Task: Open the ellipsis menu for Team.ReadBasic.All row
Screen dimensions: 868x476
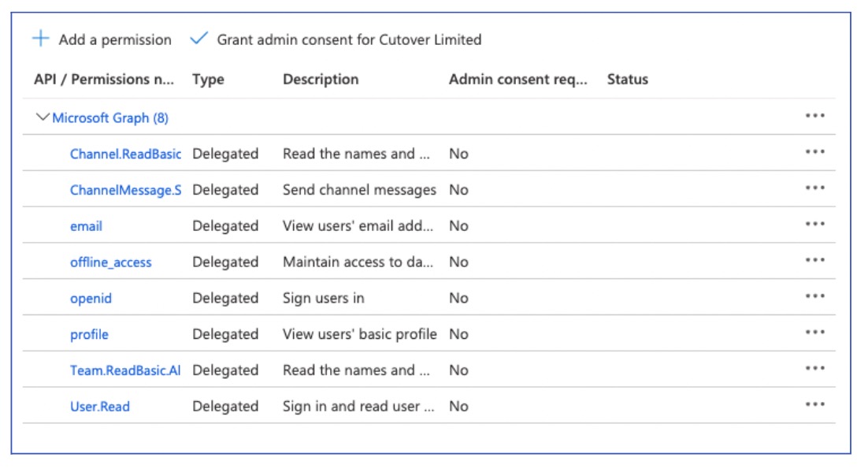Action: coord(815,369)
